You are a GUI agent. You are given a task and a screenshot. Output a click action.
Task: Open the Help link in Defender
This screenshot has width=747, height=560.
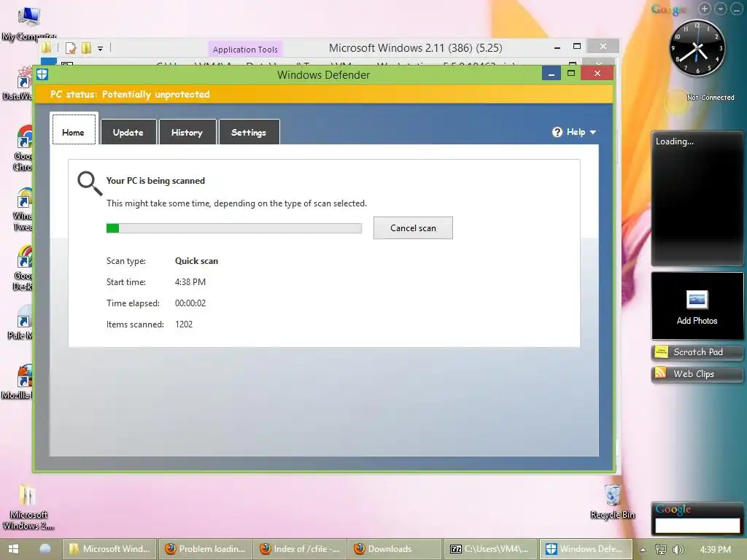point(576,132)
